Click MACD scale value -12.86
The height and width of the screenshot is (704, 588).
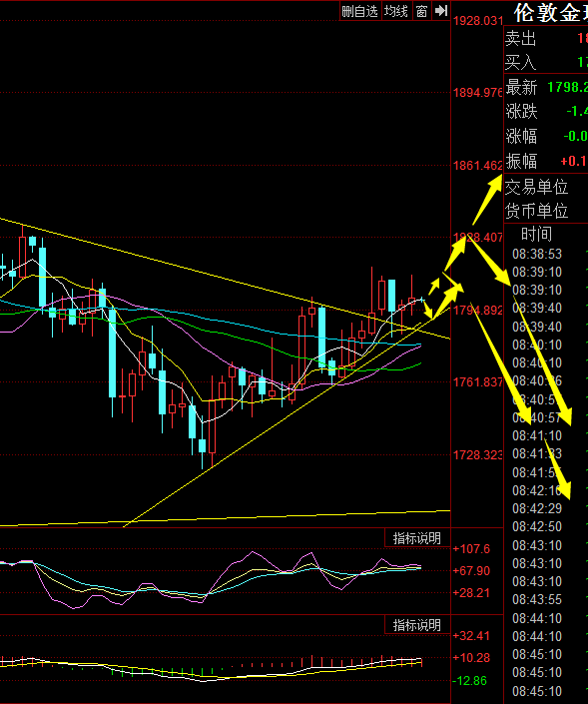(x=470, y=681)
